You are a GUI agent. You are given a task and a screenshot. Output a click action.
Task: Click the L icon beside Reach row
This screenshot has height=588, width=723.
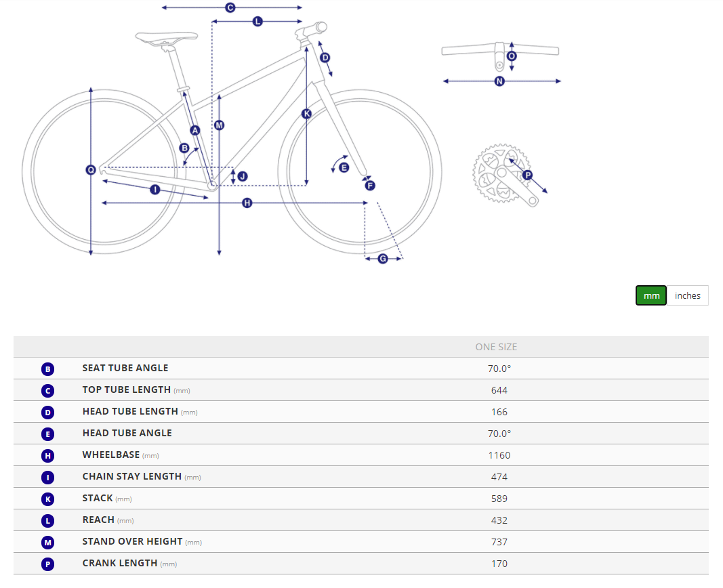tap(47, 520)
